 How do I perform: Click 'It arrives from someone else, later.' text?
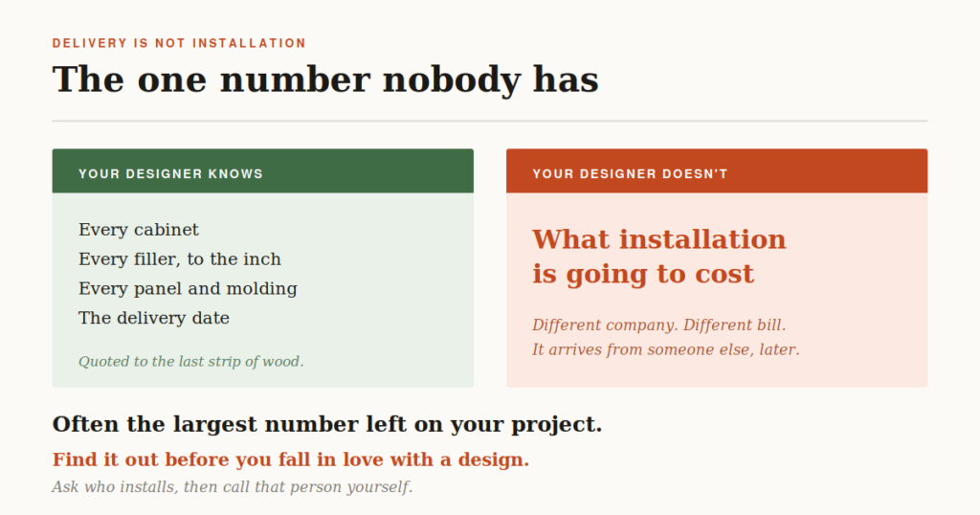pyautogui.click(x=666, y=349)
